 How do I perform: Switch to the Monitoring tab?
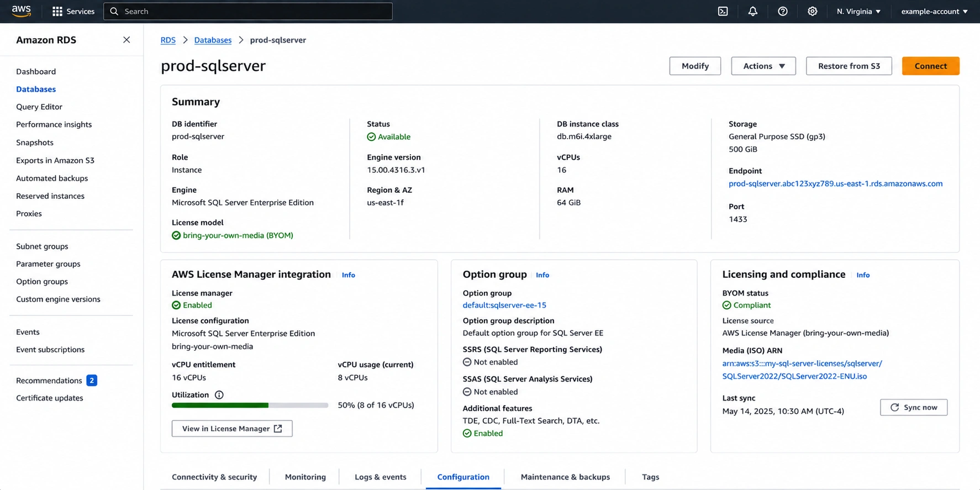coord(305,477)
